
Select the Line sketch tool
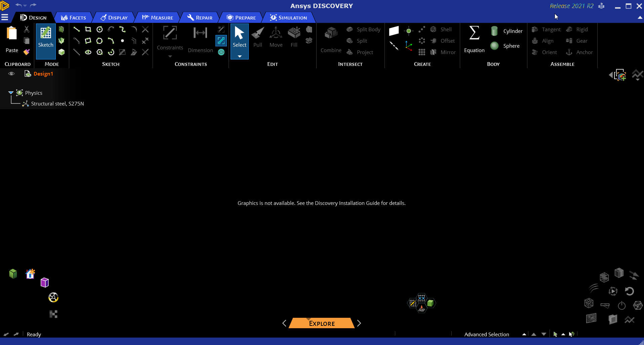(x=77, y=29)
